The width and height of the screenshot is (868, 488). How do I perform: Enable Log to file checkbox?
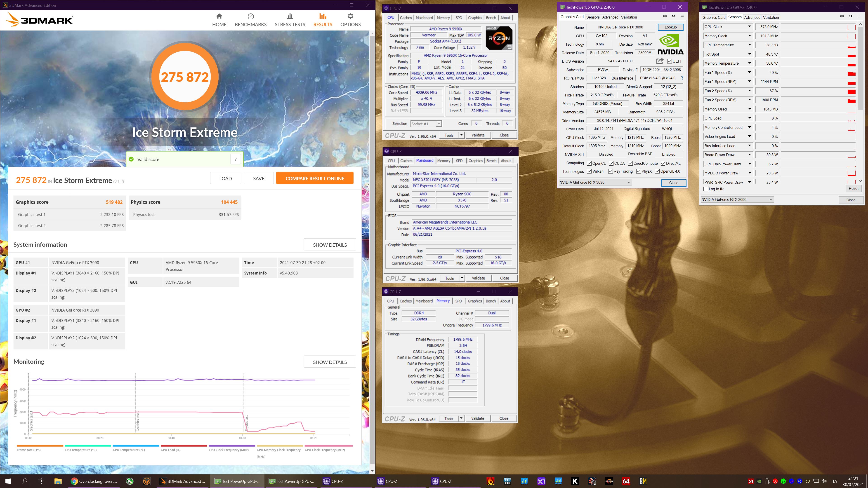point(705,189)
